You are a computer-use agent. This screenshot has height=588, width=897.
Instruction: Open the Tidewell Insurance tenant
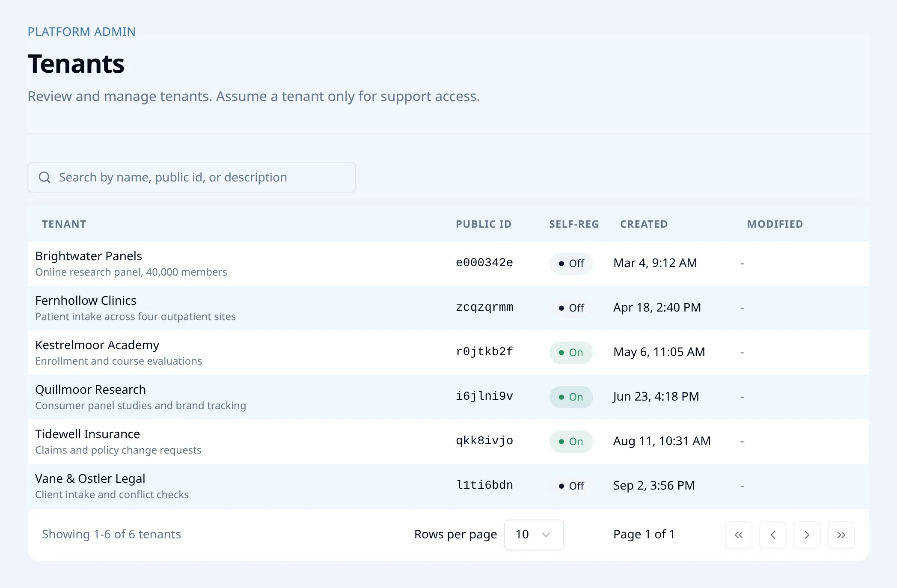(x=87, y=434)
